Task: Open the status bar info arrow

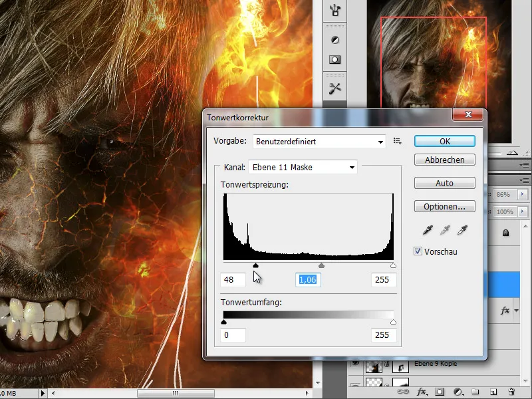Action: tap(43, 393)
